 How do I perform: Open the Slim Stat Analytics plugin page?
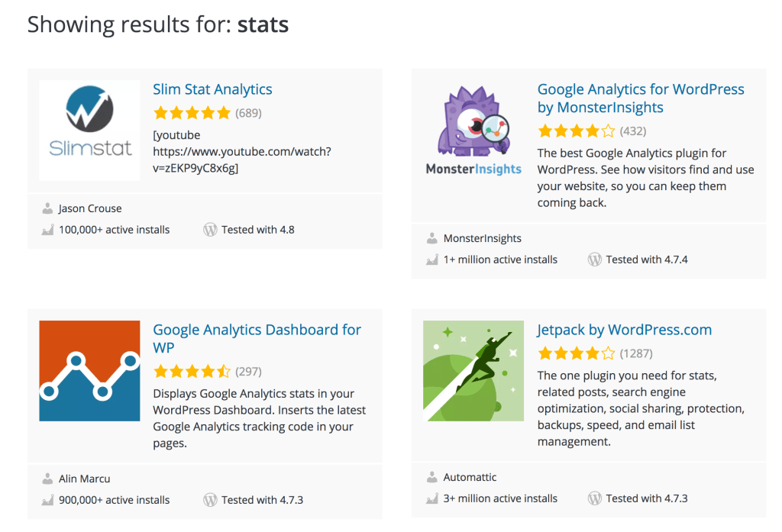[x=212, y=89]
